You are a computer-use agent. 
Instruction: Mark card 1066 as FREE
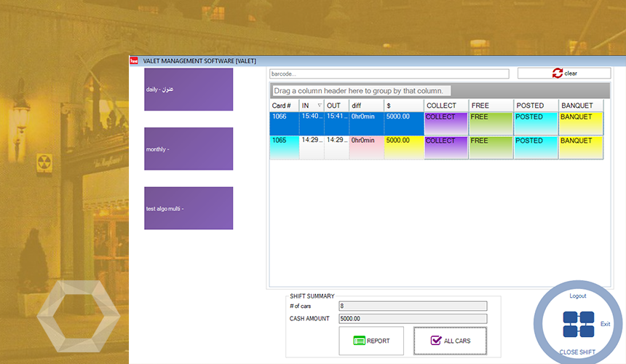[x=491, y=123]
